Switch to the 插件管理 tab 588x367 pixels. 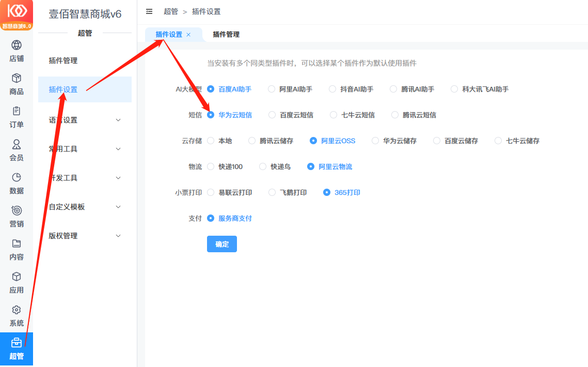pyautogui.click(x=226, y=35)
